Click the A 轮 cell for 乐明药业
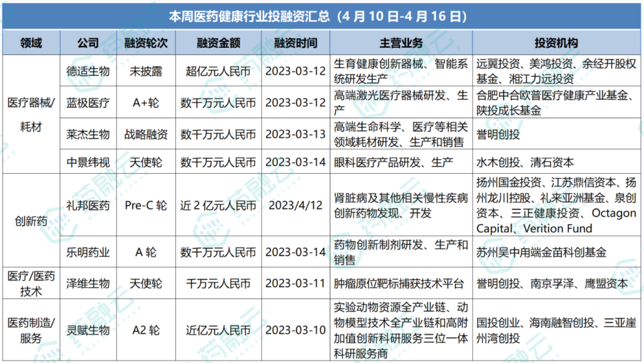Image resolution: width=644 pixels, height=363 pixels. [146, 252]
